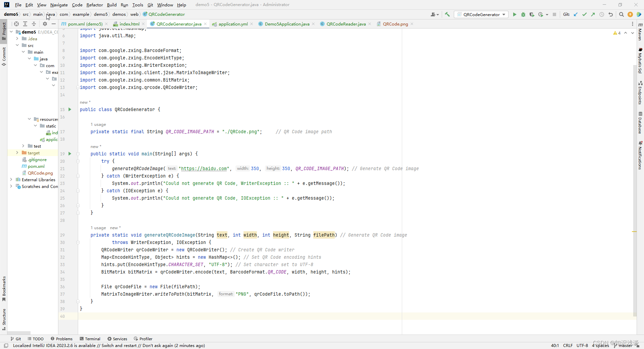Toggle the Bookmarks tool window stripe button

click(4, 289)
